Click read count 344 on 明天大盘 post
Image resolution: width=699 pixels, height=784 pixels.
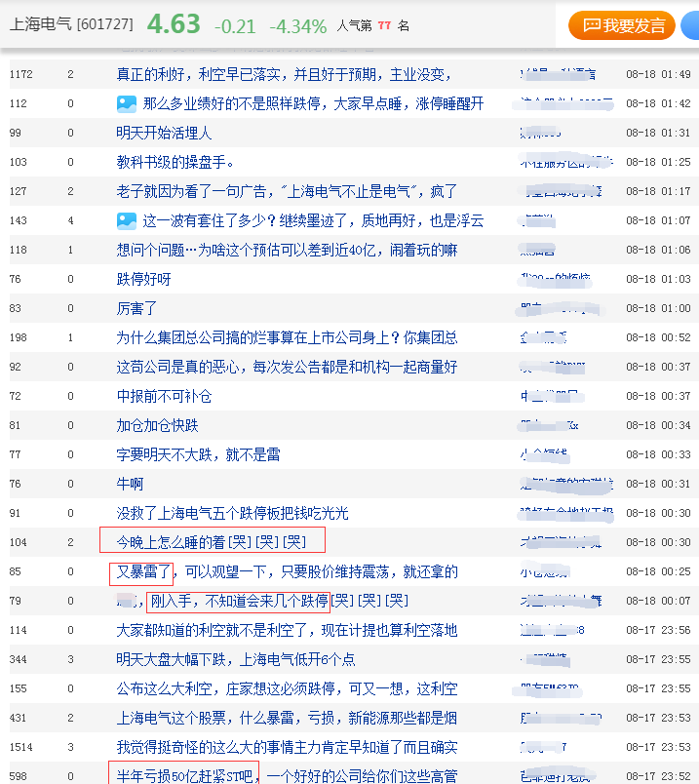18,660
